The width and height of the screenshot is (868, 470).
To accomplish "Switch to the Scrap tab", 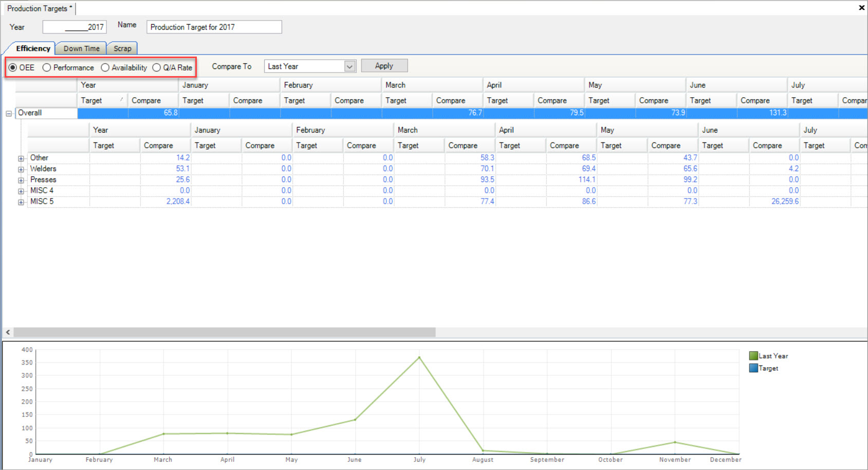I will (122, 48).
